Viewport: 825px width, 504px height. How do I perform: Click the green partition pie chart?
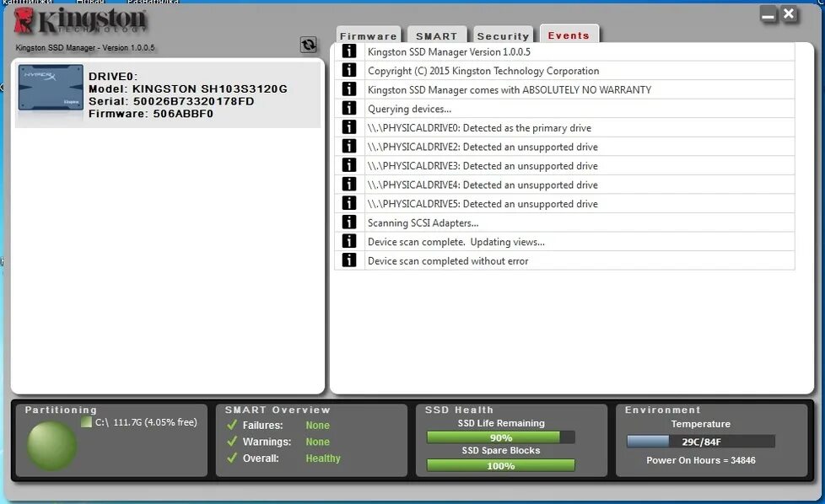tap(51, 445)
